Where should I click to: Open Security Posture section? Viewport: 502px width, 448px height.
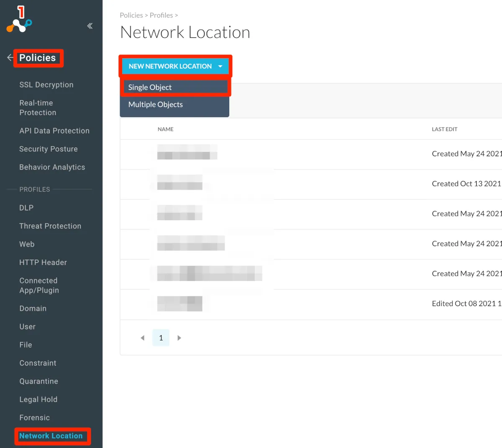(x=49, y=149)
